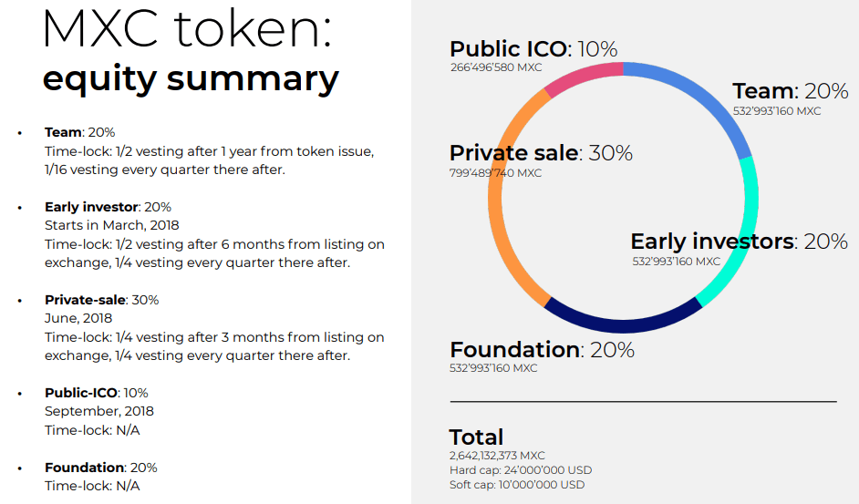
Task: Select the "Early investor: 20%" bullet heading
Action: [108, 207]
